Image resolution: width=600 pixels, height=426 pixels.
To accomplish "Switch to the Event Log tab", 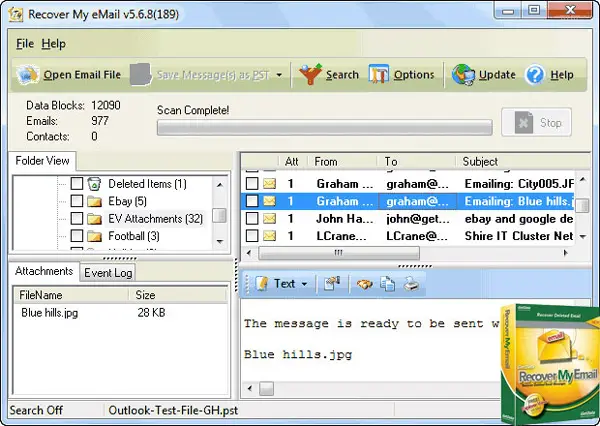I will pos(108,273).
